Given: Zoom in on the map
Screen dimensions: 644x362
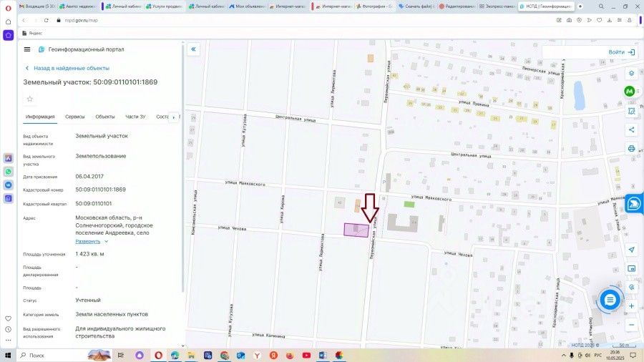Looking at the screenshot, I should point(632,306).
